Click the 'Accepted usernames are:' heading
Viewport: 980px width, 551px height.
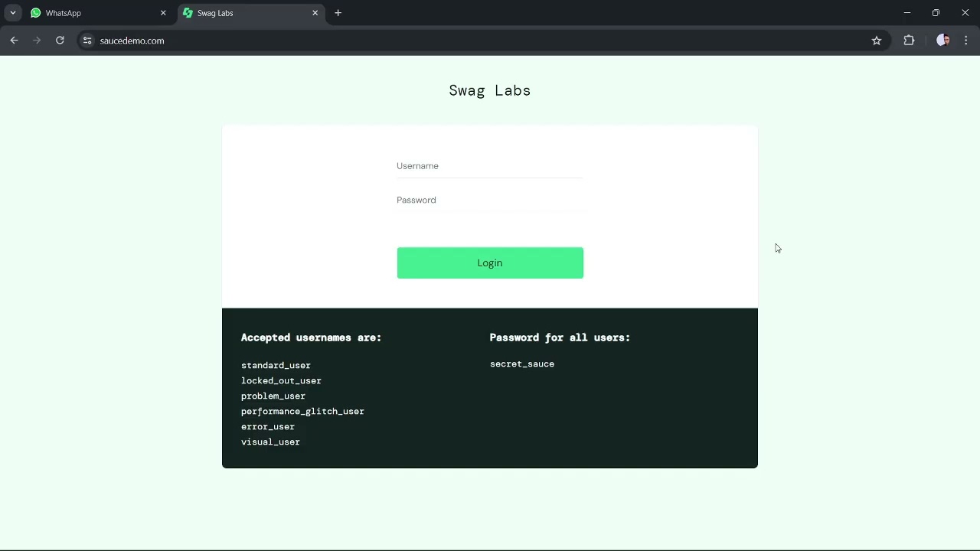(x=311, y=337)
